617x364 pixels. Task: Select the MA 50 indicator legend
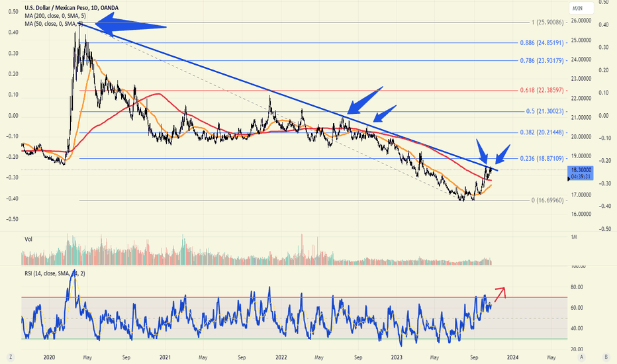pos(54,24)
